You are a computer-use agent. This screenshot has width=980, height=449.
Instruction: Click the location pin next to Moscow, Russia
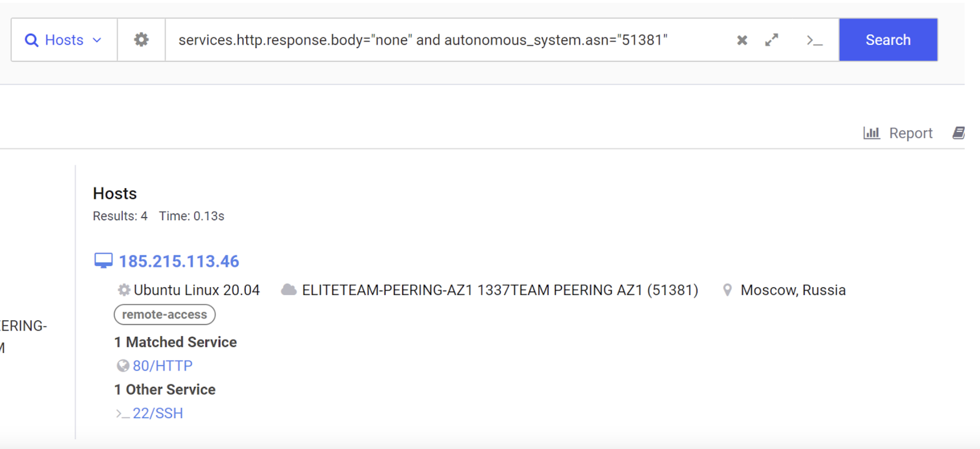727,290
